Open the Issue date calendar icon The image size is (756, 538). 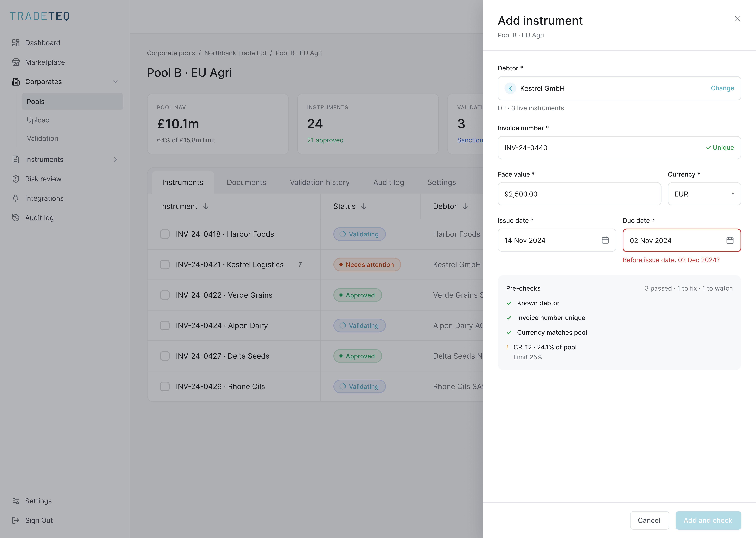coord(605,240)
